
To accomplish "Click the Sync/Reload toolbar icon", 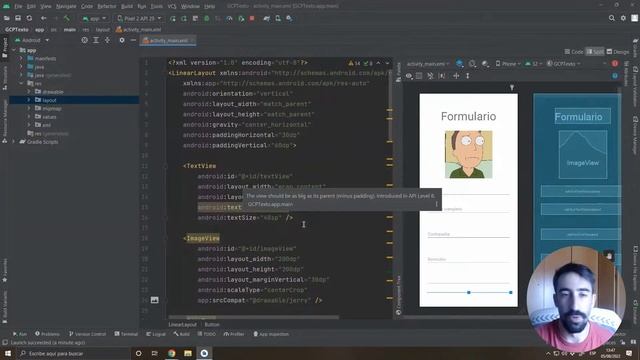I will (29, 18).
